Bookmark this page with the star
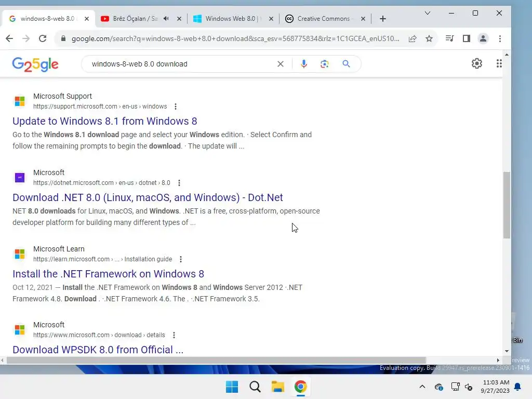Viewport: 532px width, 399px height. (x=429, y=38)
